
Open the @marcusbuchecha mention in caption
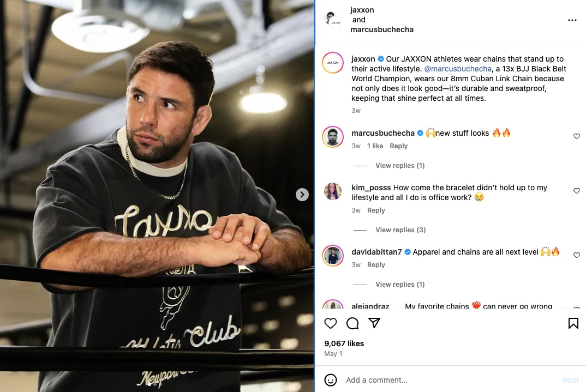point(457,69)
